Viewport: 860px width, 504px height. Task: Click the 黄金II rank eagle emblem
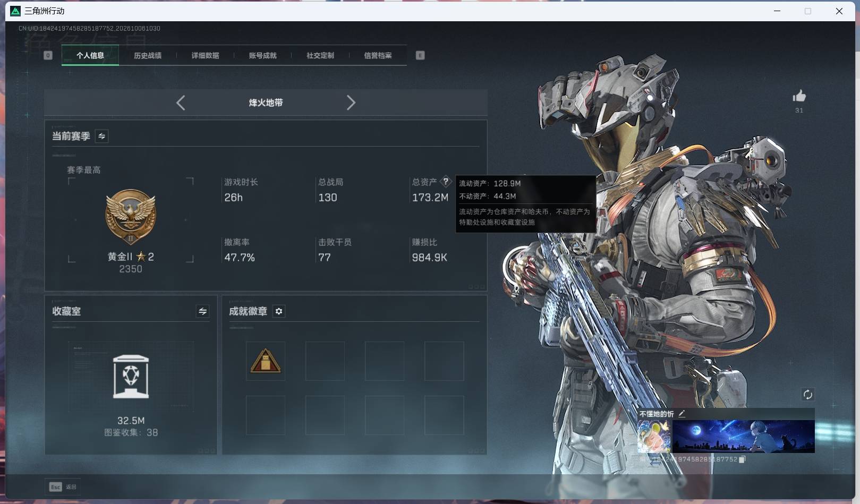click(x=131, y=217)
